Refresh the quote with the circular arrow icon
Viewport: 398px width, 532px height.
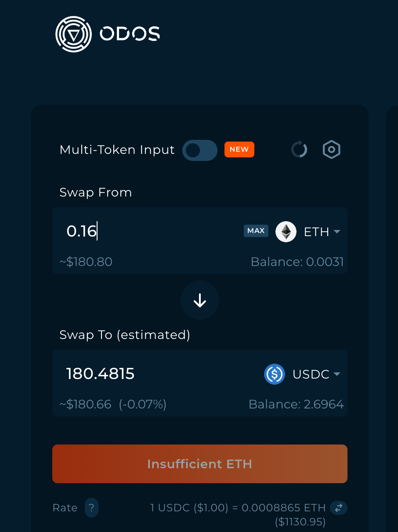tap(299, 149)
